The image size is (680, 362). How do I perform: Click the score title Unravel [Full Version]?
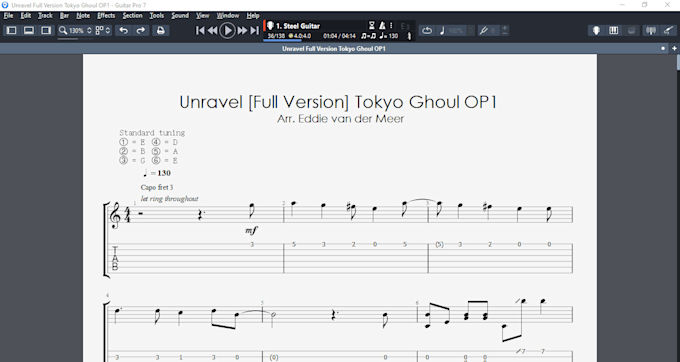(x=338, y=102)
